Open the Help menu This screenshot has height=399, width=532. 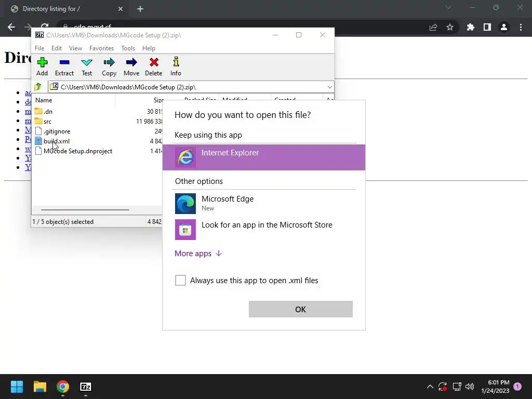[x=149, y=48]
